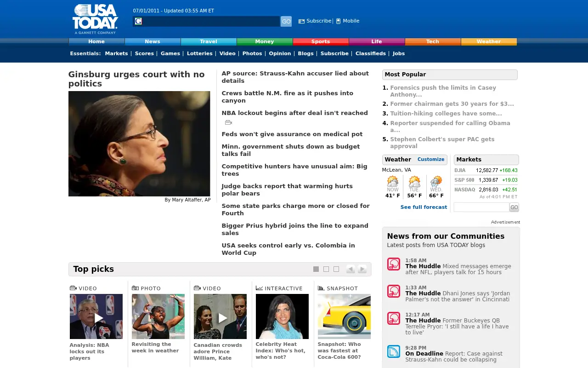Focus the Markets quote input field
588x368 pixels.
[481, 207]
